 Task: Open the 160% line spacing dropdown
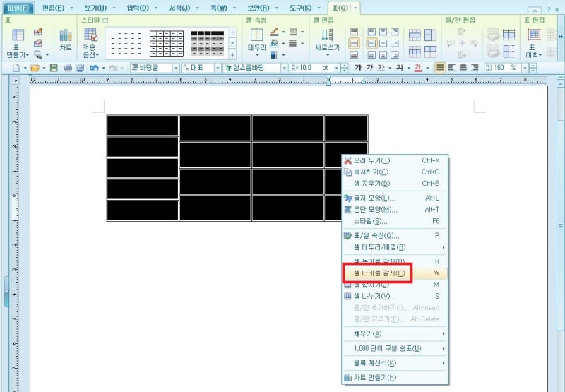(x=525, y=68)
